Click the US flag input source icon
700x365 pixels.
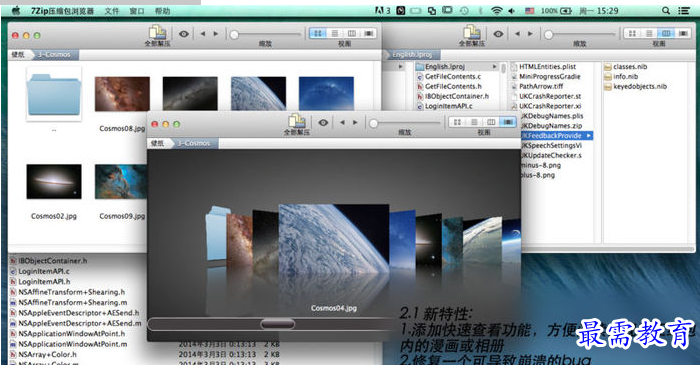[529, 11]
